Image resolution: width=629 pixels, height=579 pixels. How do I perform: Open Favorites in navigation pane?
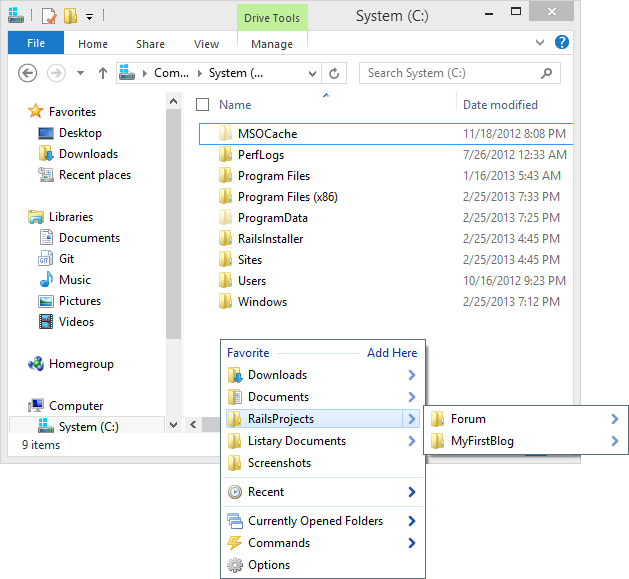(63, 112)
